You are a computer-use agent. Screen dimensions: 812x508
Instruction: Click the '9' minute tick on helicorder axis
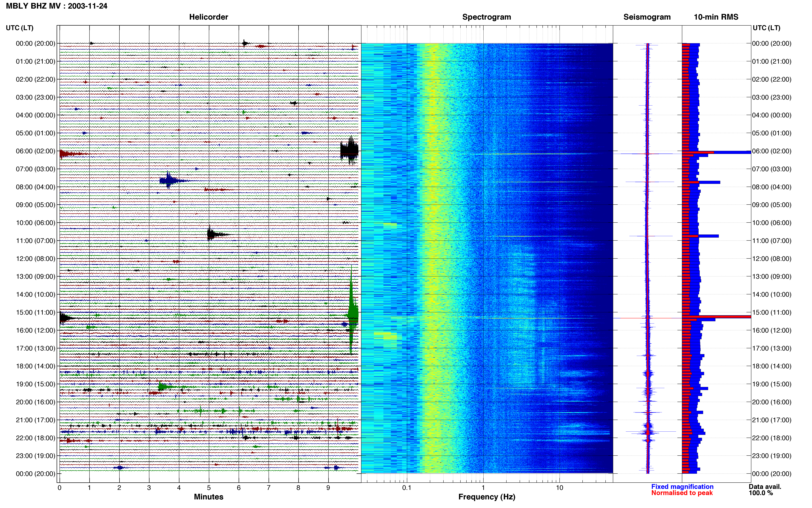tap(328, 487)
